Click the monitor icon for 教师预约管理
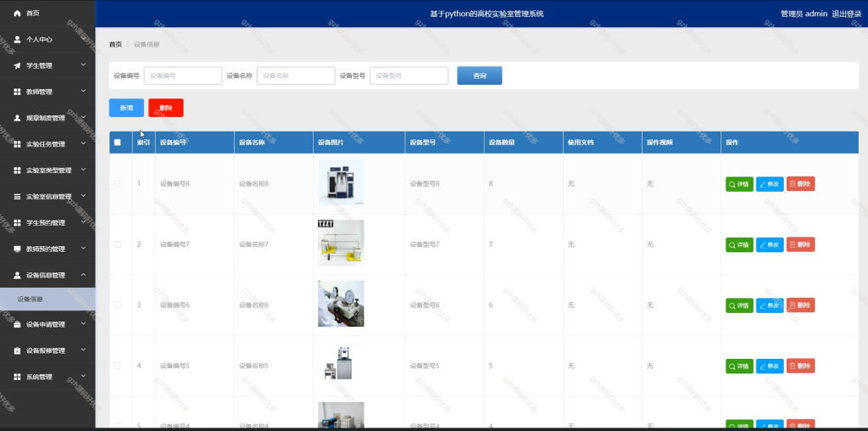Screen dimensions: 868x431 click(x=17, y=249)
